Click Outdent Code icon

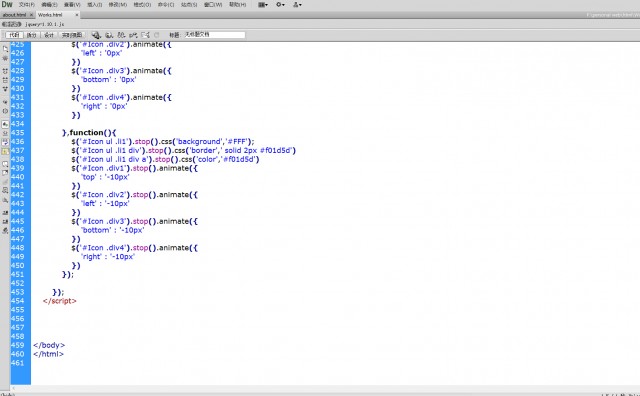coord(5,221)
